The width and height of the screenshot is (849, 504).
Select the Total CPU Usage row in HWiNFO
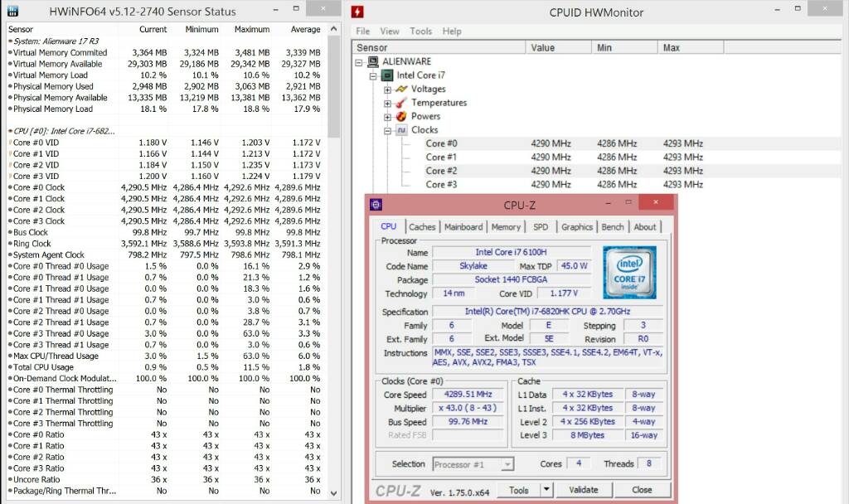click(165, 367)
